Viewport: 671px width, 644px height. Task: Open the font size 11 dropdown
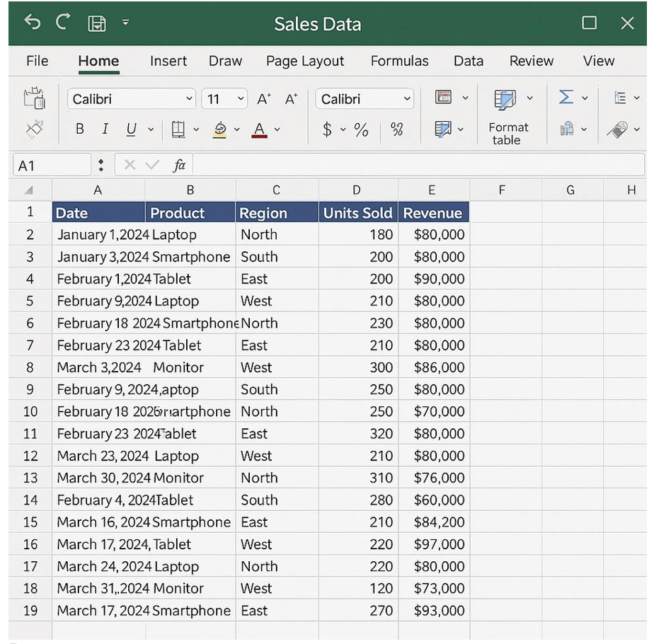[224, 99]
